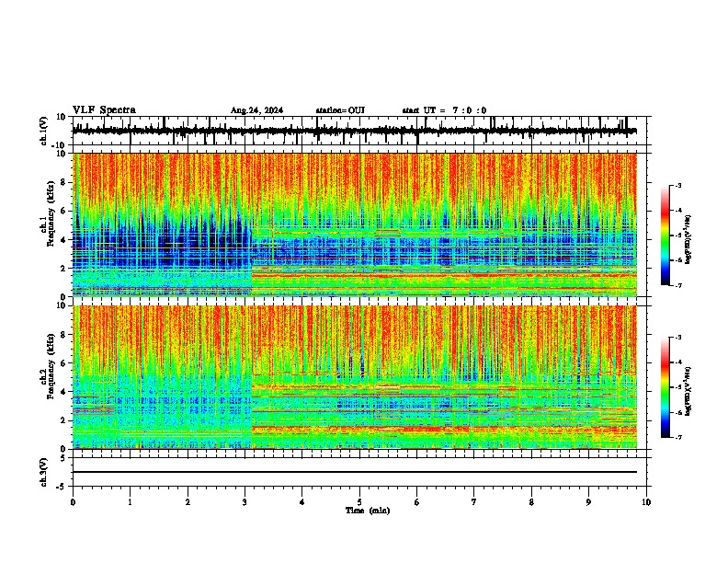Click the "station=OUJ" header text
The width and height of the screenshot is (728, 563).
340,110
